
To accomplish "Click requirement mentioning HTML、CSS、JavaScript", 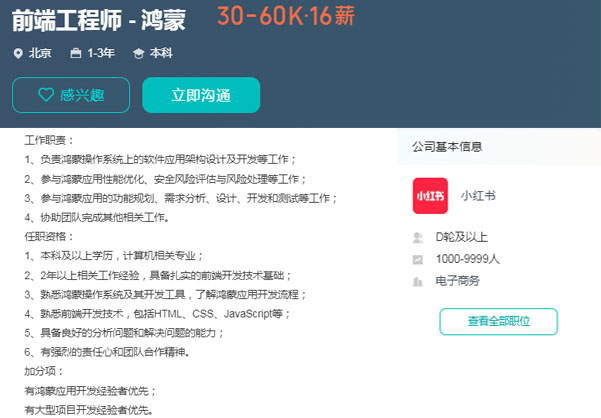I will (157, 314).
